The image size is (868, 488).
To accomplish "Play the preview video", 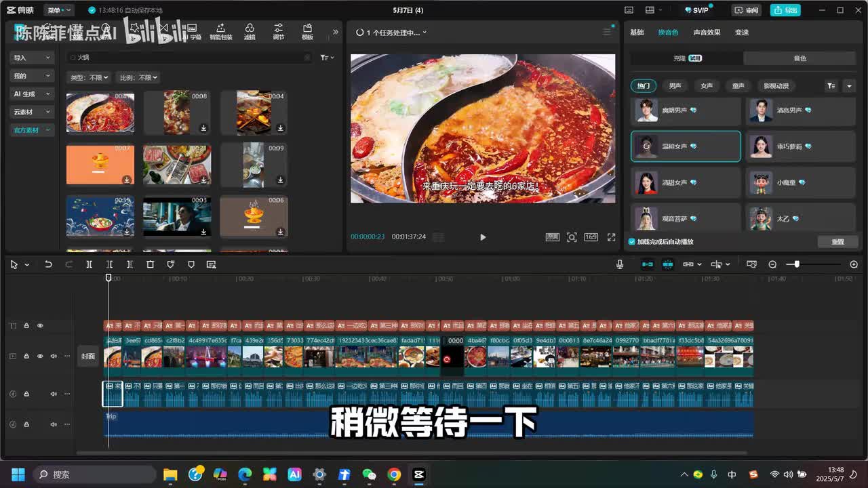I will click(x=483, y=237).
